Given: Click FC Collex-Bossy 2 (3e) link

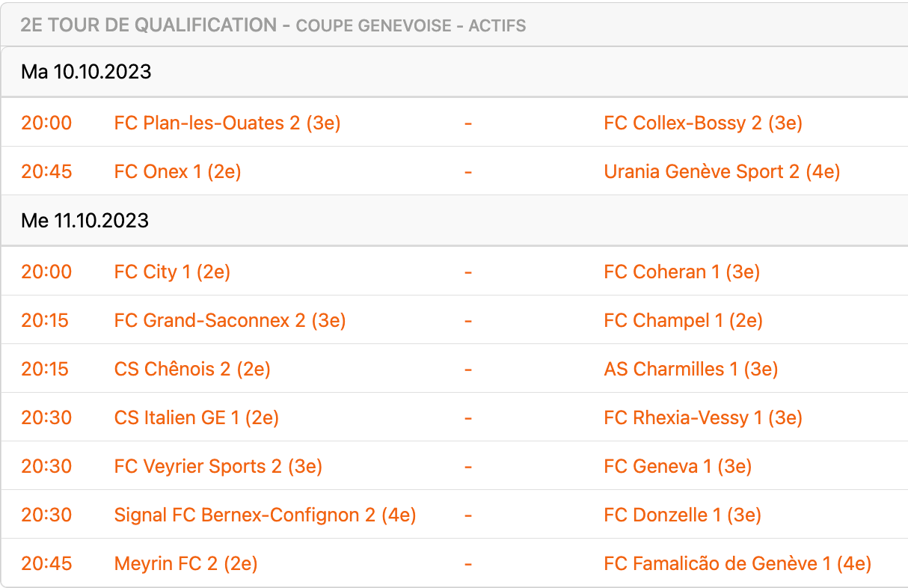Looking at the screenshot, I should pos(702,123).
